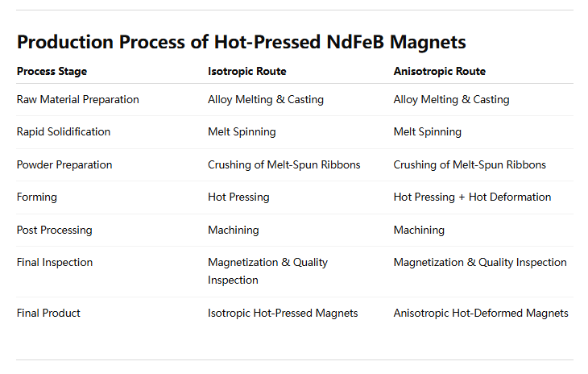
Task: Click 'Magnetization & Quality Inspection' in Anisotropic column
Action: click(479, 262)
